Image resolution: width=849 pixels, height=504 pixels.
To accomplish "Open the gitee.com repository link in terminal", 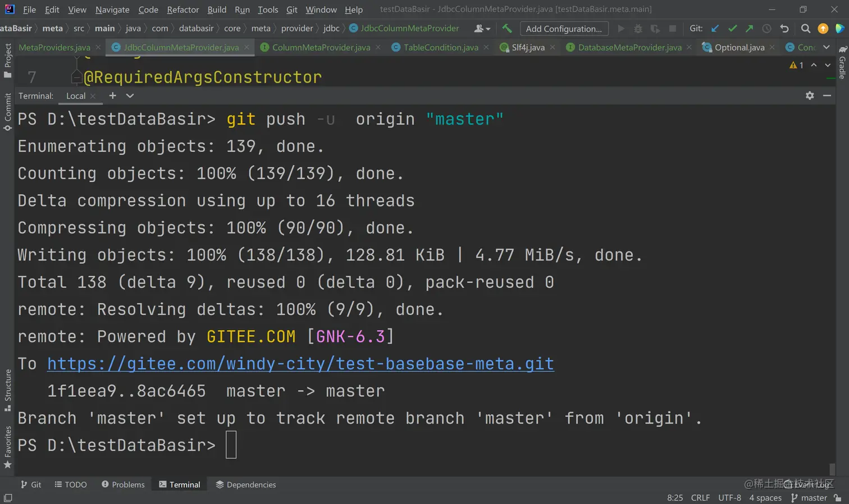I will 300,364.
